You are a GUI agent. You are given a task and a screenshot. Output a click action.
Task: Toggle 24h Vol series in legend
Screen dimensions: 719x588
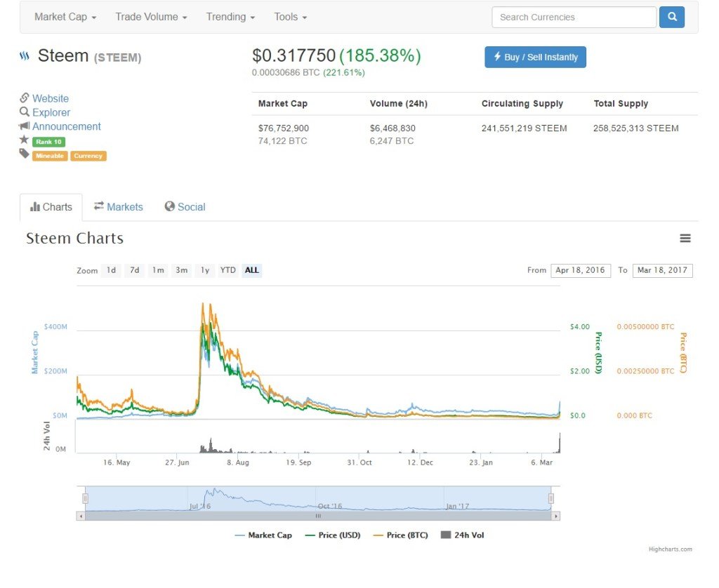(462, 535)
